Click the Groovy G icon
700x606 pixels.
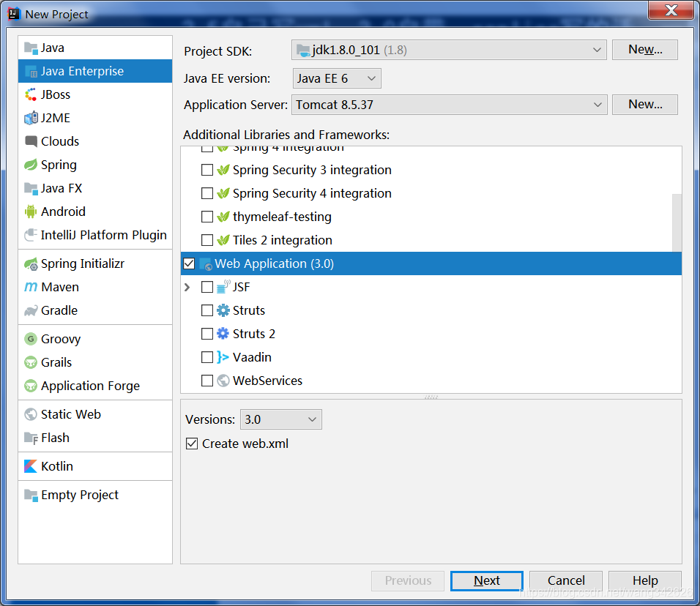coord(31,339)
